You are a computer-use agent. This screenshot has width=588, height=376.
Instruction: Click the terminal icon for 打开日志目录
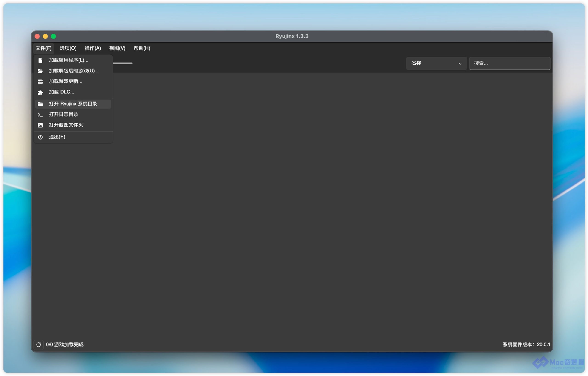coord(40,115)
